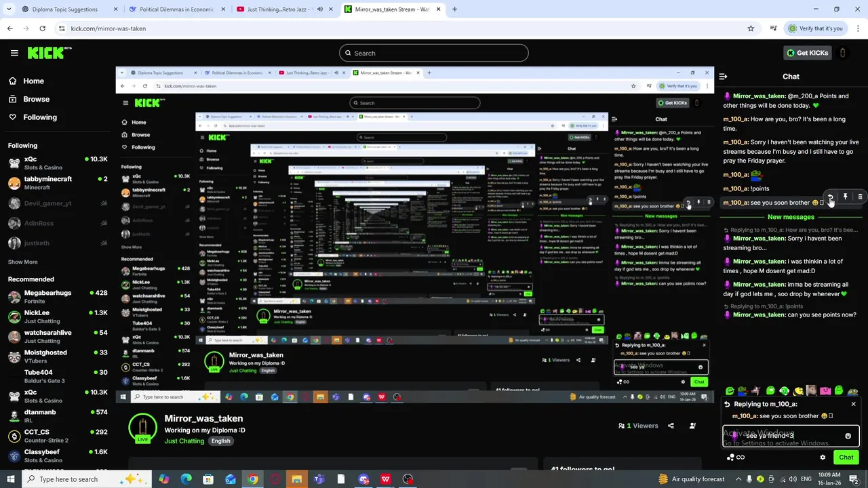Delete the 'see you soon brother' message
868x488 pixels.
tap(860, 197)
